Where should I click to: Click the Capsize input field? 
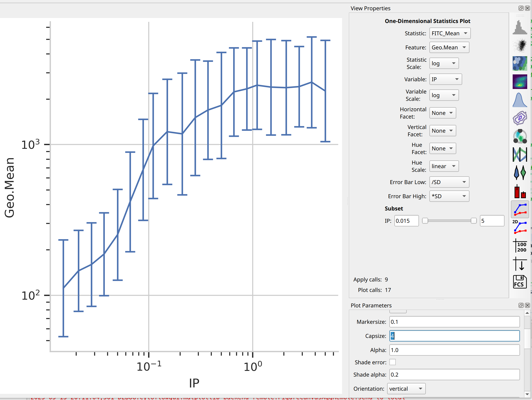[x=454, y=336]
